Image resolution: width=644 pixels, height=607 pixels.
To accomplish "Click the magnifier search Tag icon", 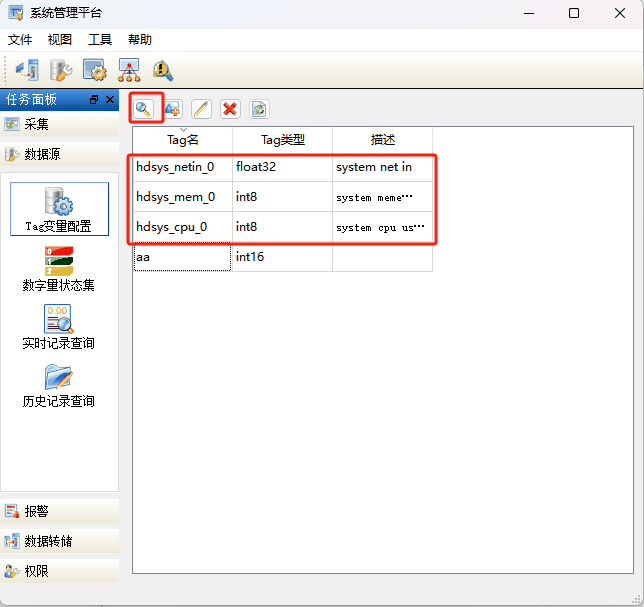I will point(143,109).
